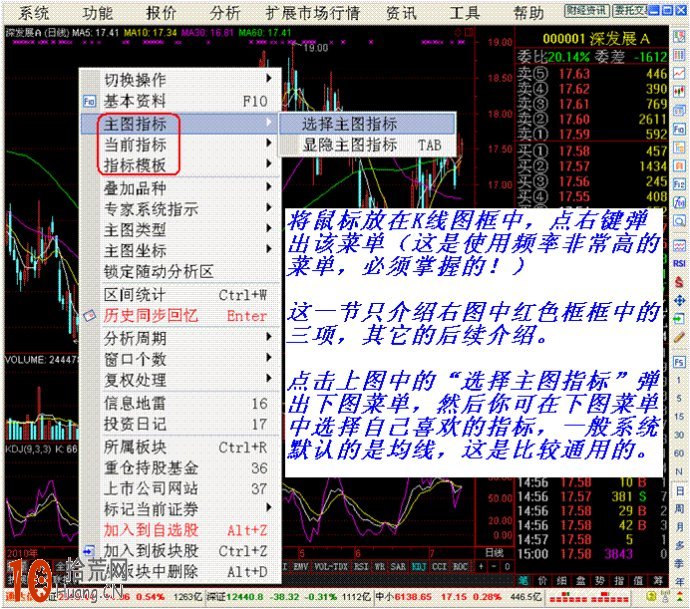Open the 功能 menu
This screenshot has height=609, width=690.
[98, 13]
